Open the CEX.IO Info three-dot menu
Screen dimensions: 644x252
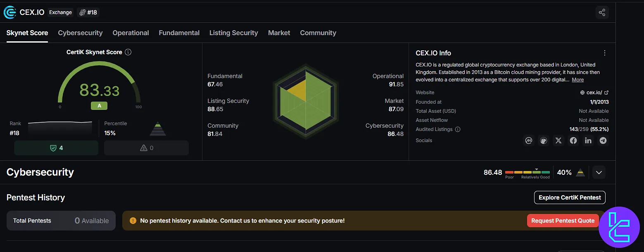tap(605, 53)
